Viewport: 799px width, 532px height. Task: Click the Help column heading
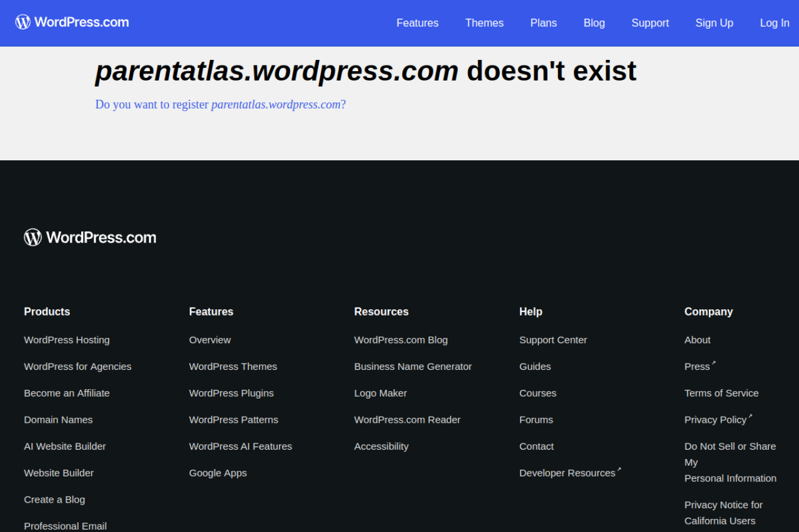point(531,312)
